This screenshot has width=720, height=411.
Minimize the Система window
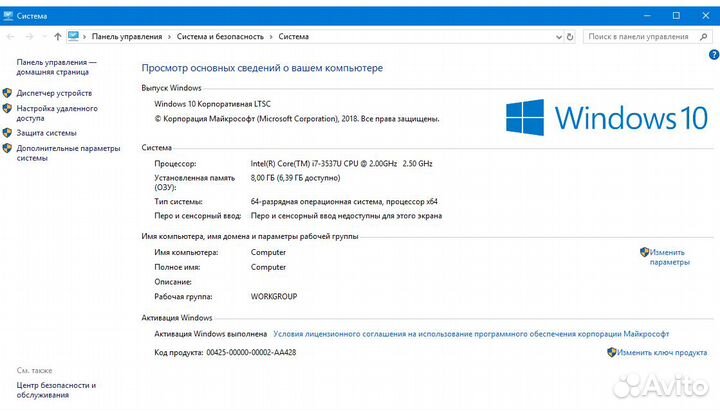tap(647, 16)
